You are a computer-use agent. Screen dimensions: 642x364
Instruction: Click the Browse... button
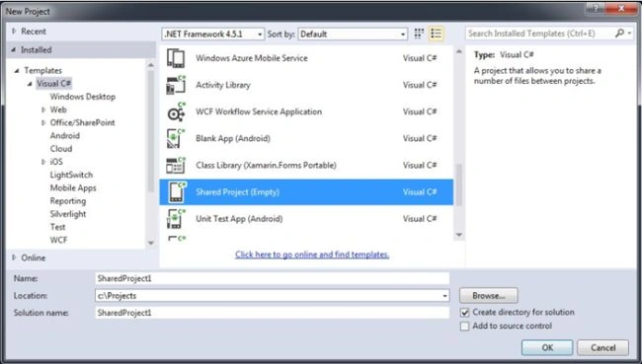[x=489, y=295]
